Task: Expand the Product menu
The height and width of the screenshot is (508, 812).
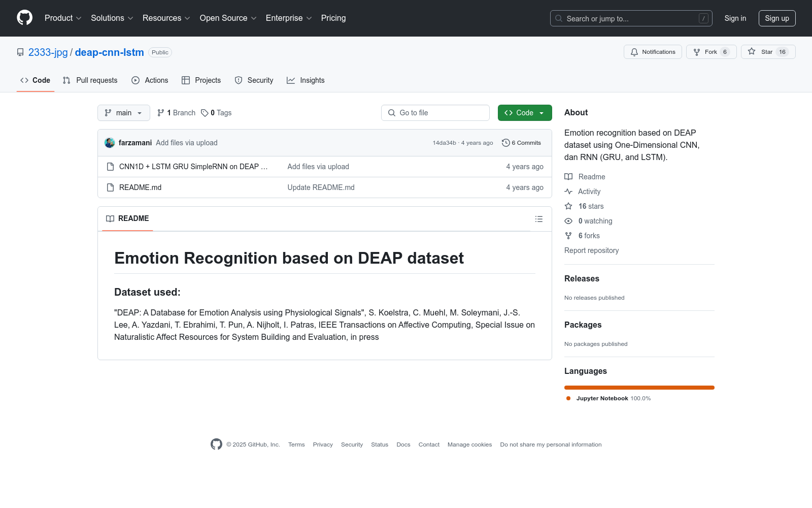Action: tap(63, 18)
